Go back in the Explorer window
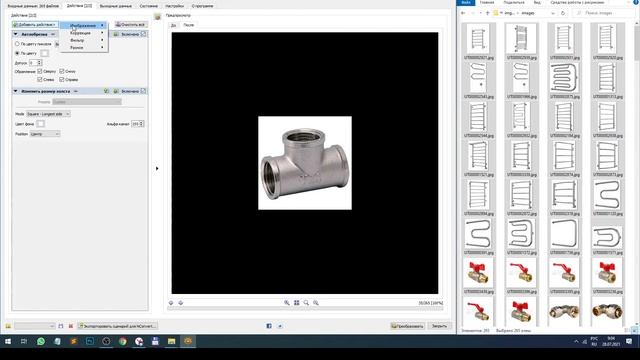640x360 pixels. pos(463,13)
